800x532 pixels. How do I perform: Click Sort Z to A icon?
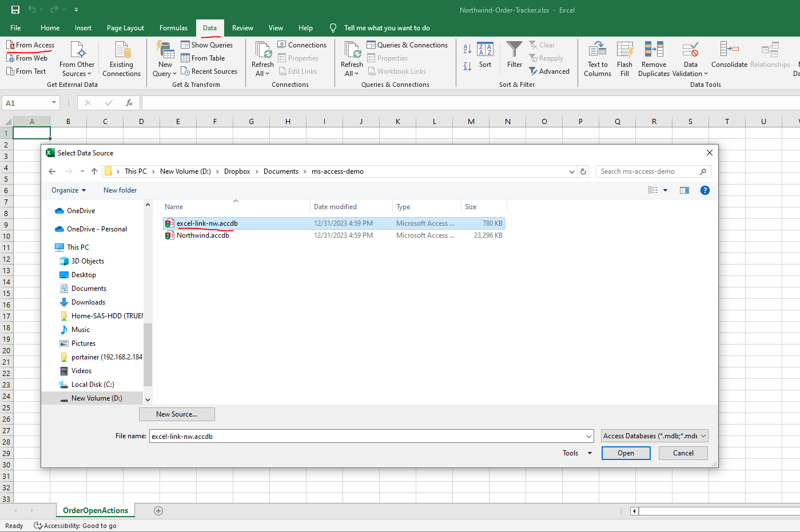click(x=467, y=66)
